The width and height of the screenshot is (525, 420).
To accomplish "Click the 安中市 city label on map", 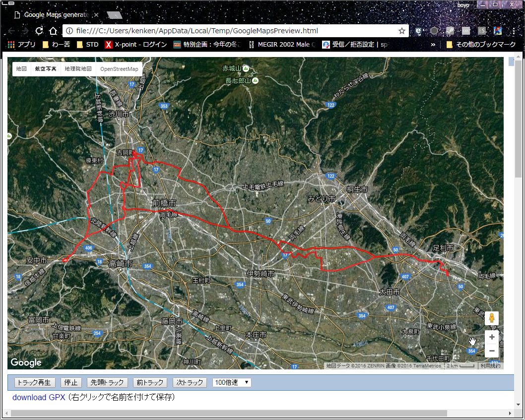I will [37, 260].
